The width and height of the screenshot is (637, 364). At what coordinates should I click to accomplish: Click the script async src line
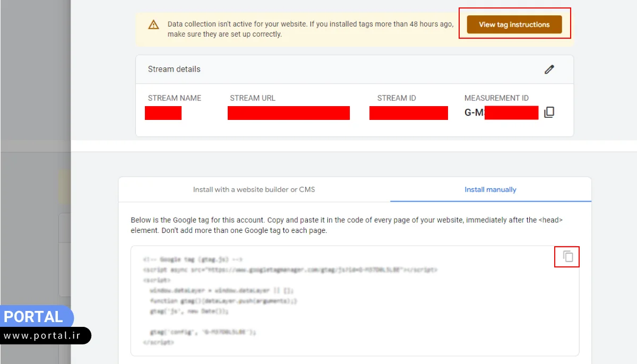click(x=290, y=270)
